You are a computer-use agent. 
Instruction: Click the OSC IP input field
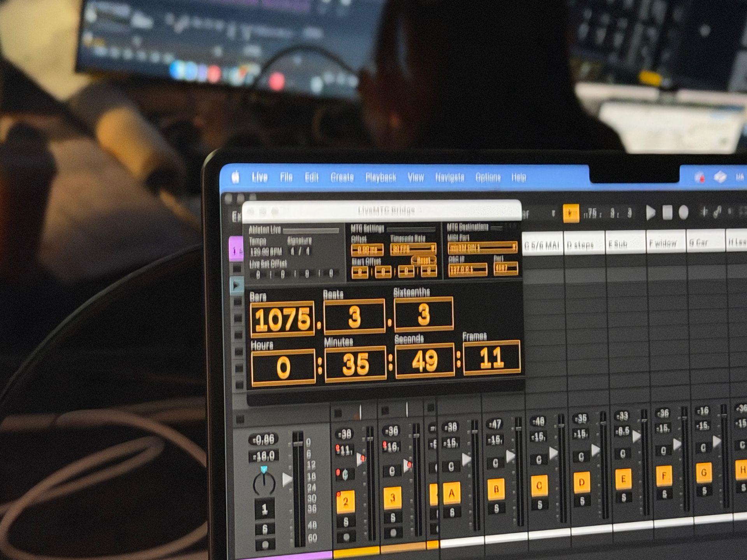(x=467, y=269)
